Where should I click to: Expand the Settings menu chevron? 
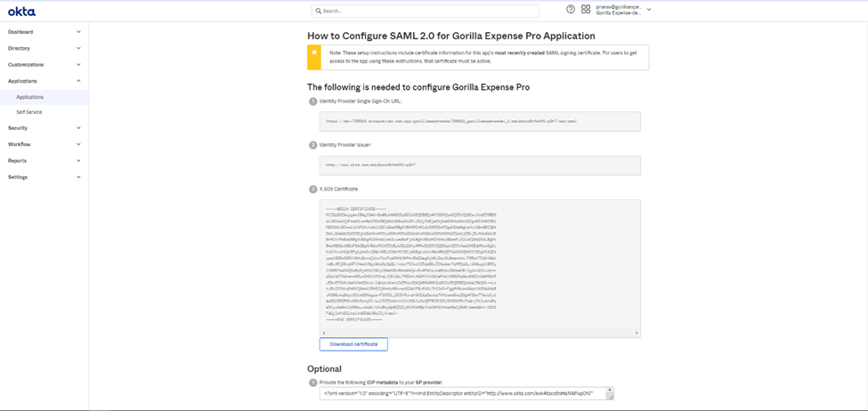click(x=78, y=177)
